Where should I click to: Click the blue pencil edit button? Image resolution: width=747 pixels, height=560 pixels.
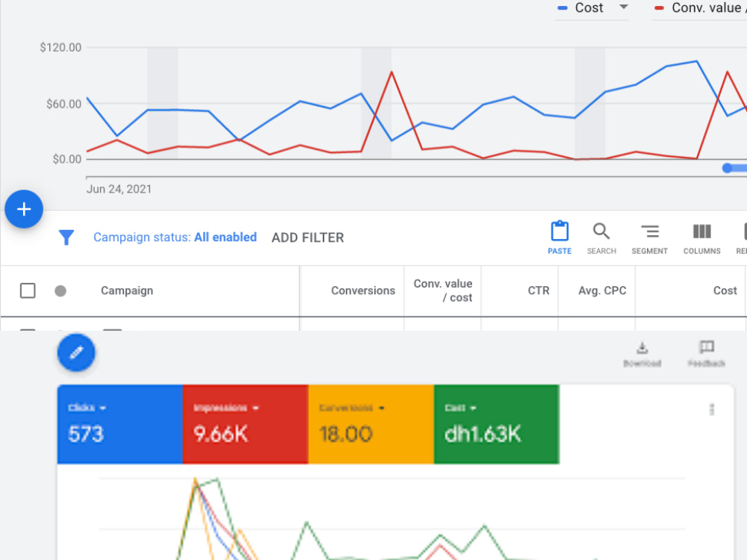pyautogui.click(x=76, y=352)
